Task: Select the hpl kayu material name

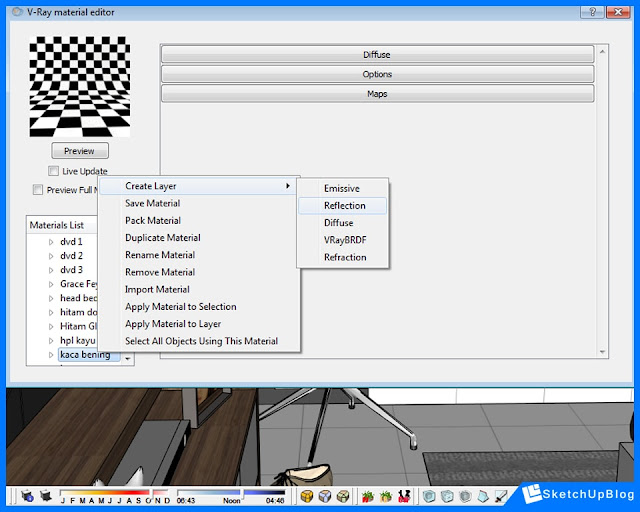Action: 78,341
